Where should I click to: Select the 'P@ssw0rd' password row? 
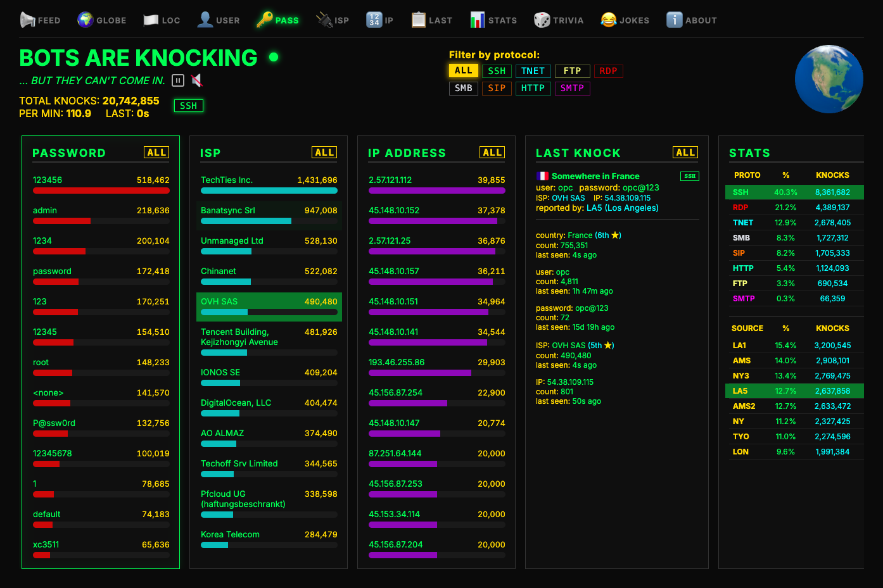[x=101, y=428]
